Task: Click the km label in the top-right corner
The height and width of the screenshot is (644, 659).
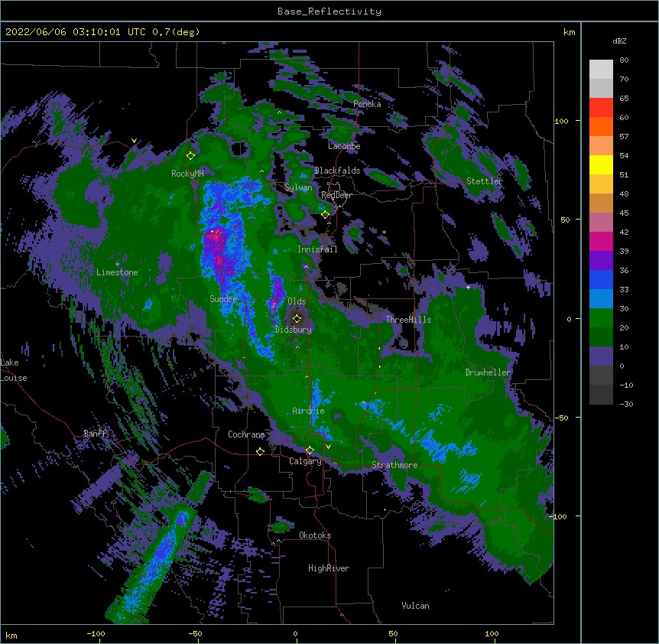Action: click(569, 32)
